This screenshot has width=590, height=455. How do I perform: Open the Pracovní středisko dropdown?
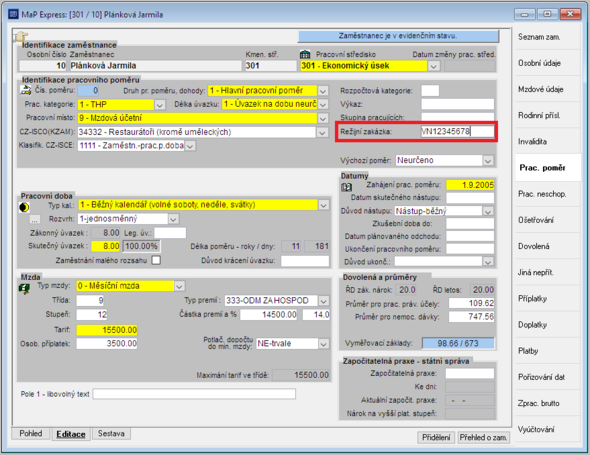tap(433, 66)
